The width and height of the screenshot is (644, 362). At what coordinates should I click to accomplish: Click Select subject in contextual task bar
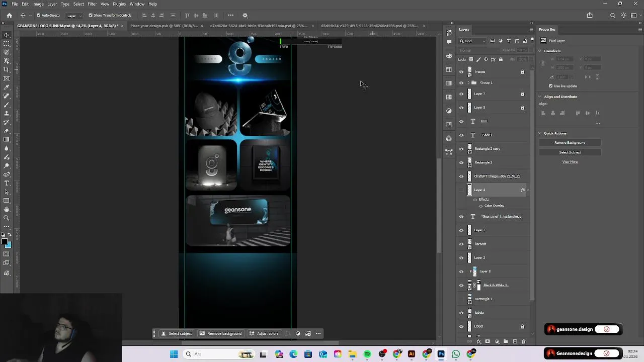(x=177, y=333)
